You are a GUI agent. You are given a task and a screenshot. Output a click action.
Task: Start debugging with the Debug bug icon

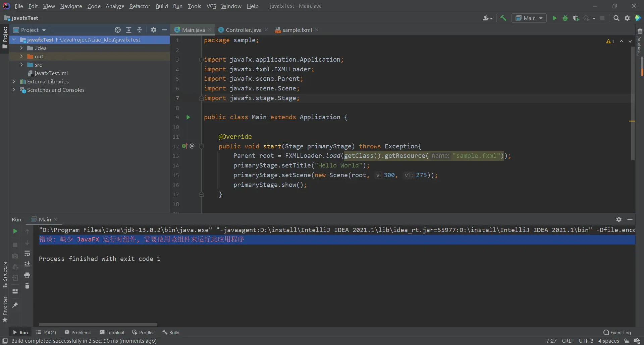pyautogui.click(x=565, y=18)
